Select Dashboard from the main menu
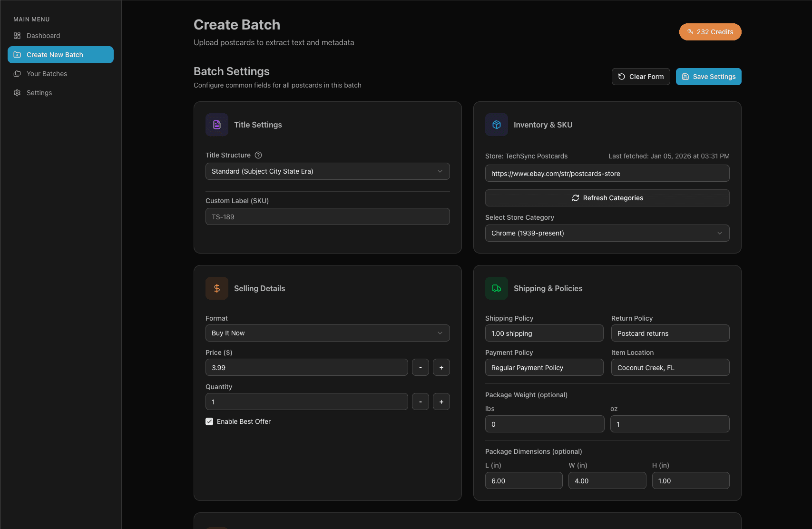Screen dimensions: 812x529 coord(43,36)
